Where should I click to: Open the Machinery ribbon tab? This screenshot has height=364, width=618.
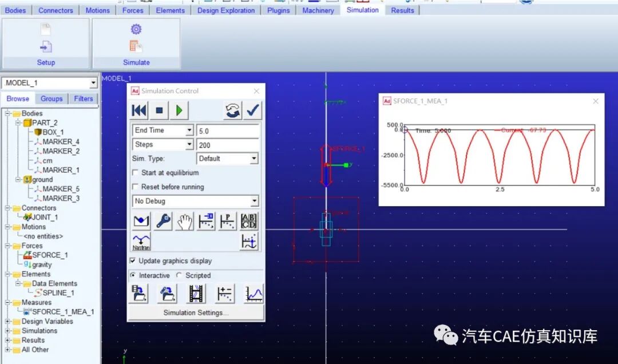(x=318, y=11)
